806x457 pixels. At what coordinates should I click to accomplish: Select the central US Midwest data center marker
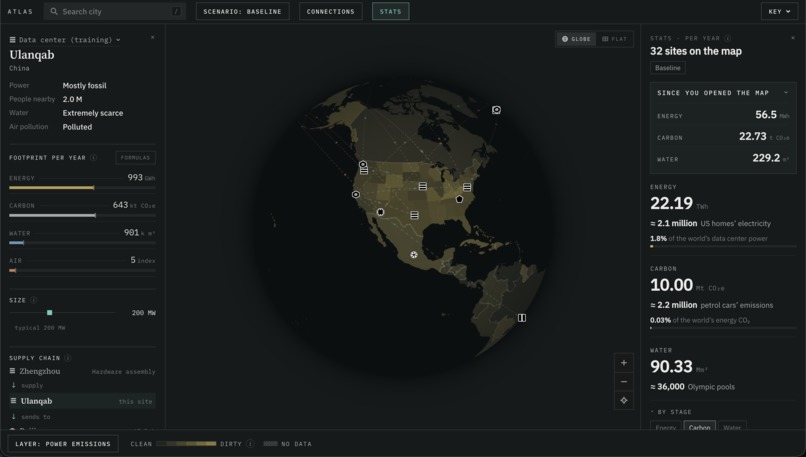coord(423,186)
